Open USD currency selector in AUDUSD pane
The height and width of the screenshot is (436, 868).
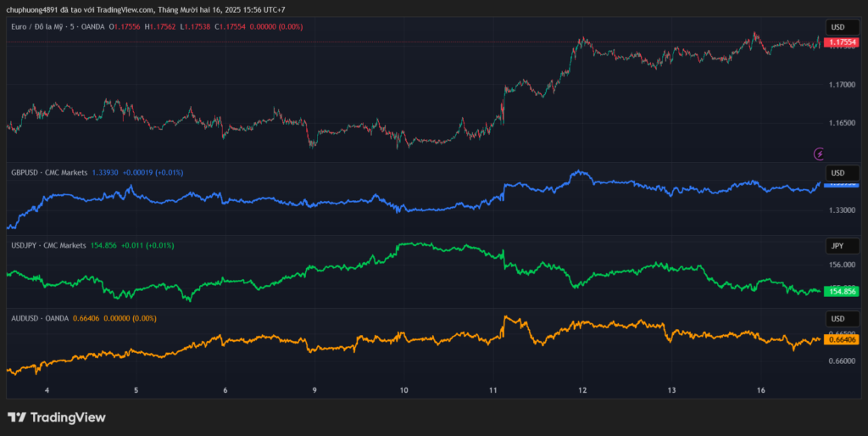tap(837, 318)
